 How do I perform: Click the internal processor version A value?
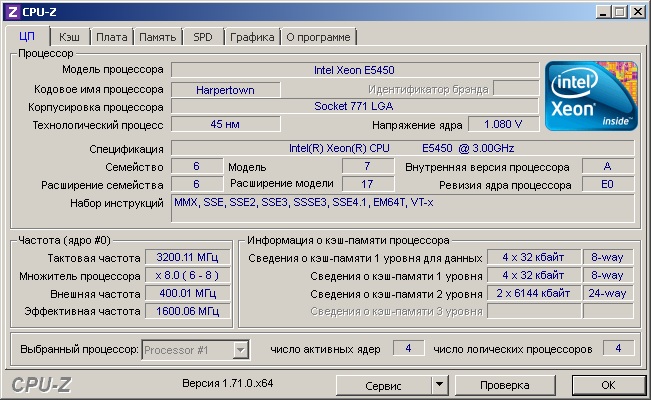coord(608,166)
